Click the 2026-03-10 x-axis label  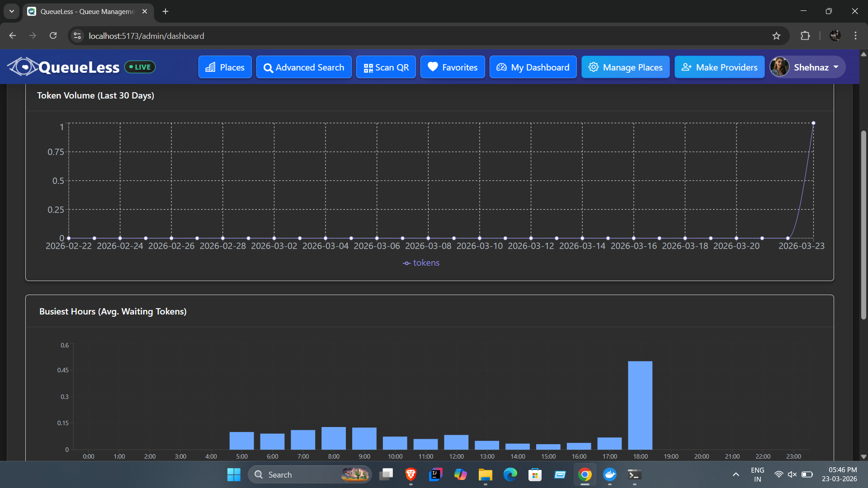coord(479,246)
